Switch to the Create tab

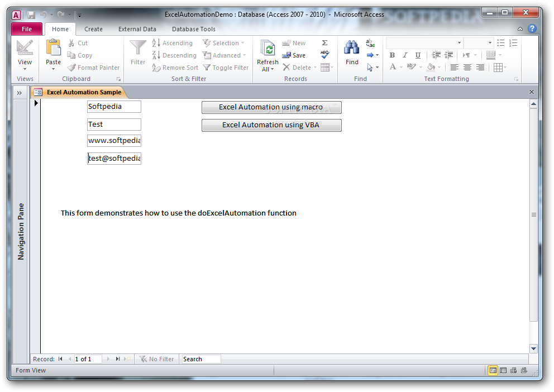pos(94,29)
